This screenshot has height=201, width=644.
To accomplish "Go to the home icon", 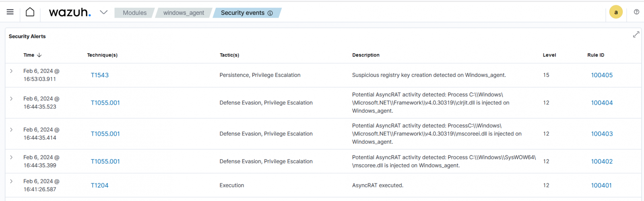I will coord(30,12).
